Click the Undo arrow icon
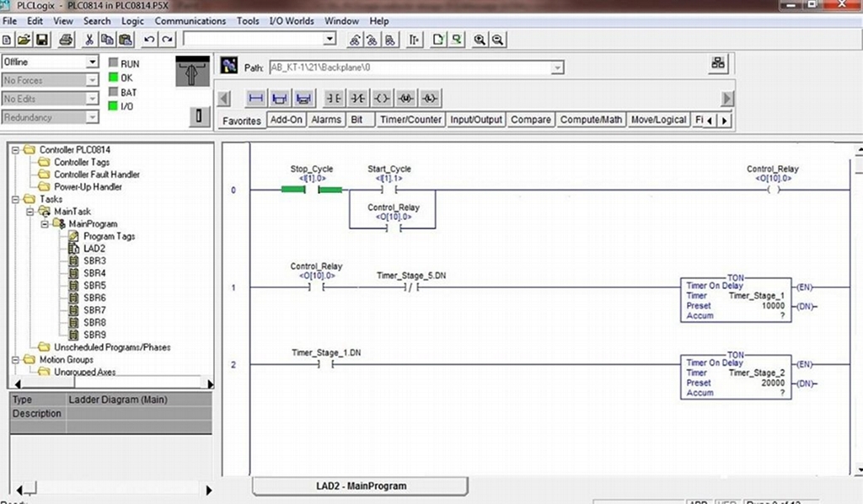The image size is (863, 504). (x=149, y=40)
